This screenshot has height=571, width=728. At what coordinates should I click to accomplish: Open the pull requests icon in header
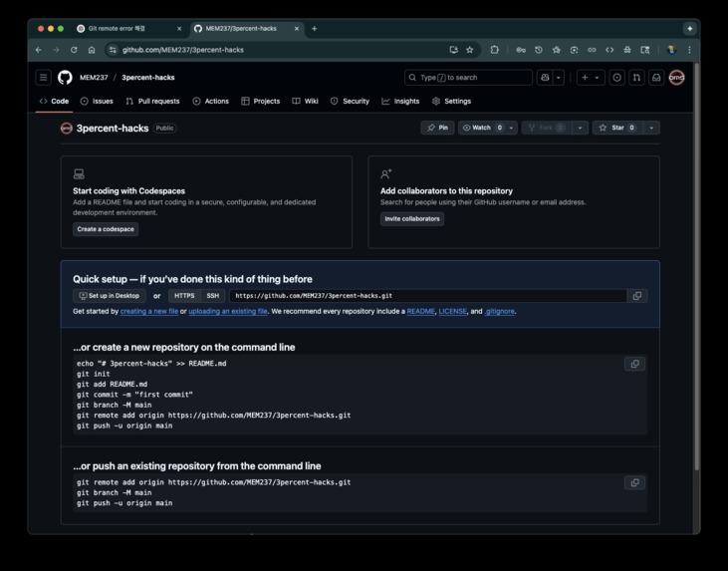636,78
